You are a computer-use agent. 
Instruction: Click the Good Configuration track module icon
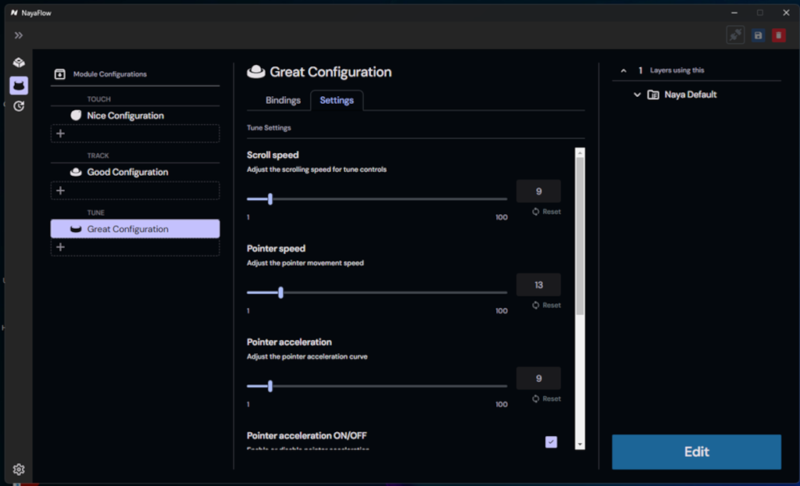76,172
